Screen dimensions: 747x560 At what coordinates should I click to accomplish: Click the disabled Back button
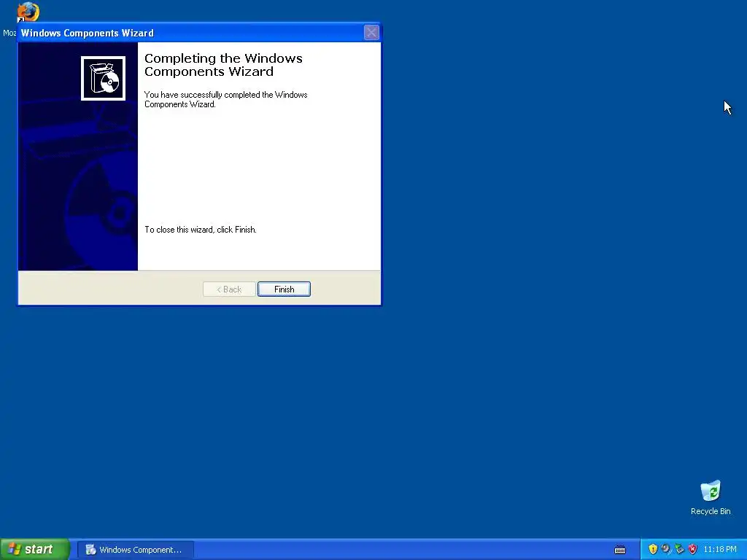[x=229, y=289]
